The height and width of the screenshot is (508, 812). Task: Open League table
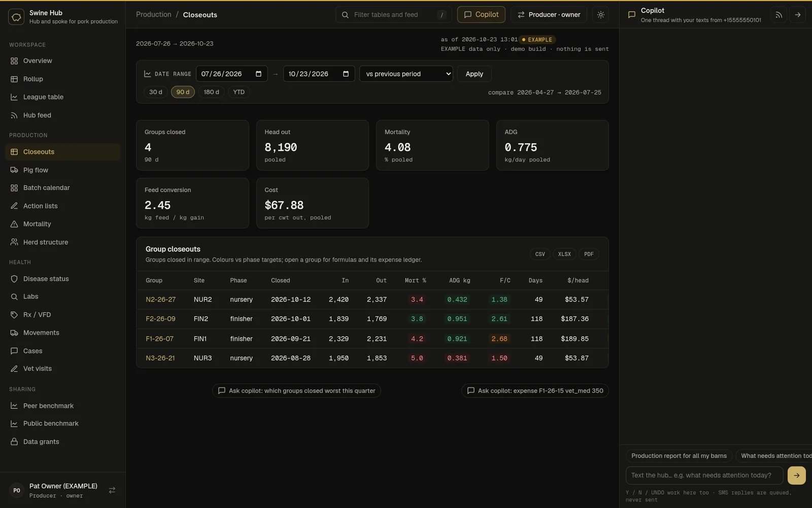coord(63,97)
